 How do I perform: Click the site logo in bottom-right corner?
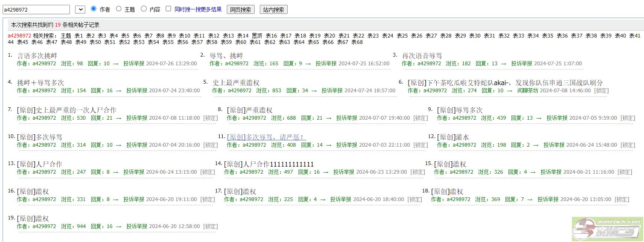(x=607, y=228)
